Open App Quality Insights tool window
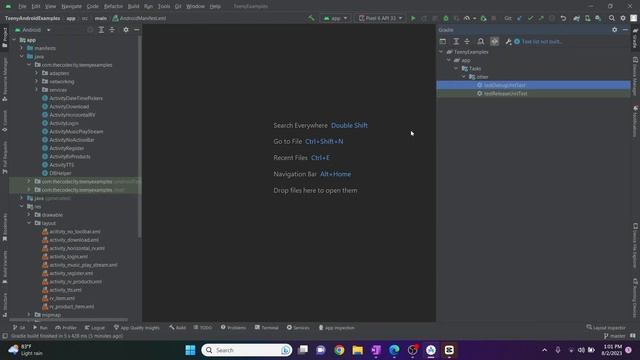The height and width of the screenshot is (360, 640). [x=137, y=327]
